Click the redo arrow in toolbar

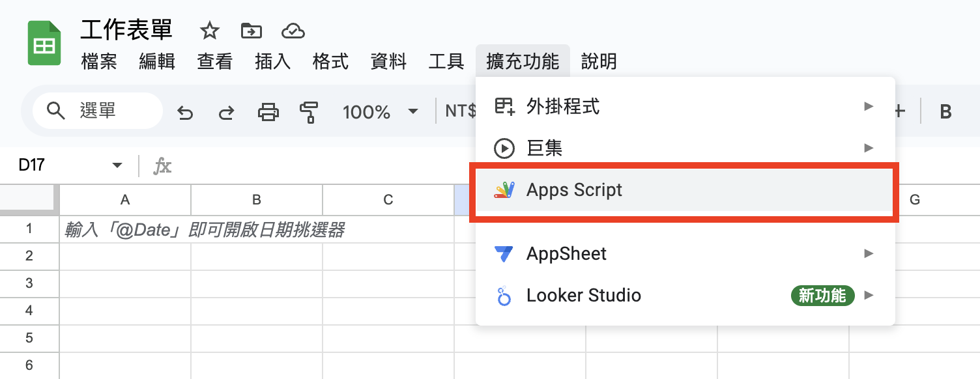click(x=226, y=113)
